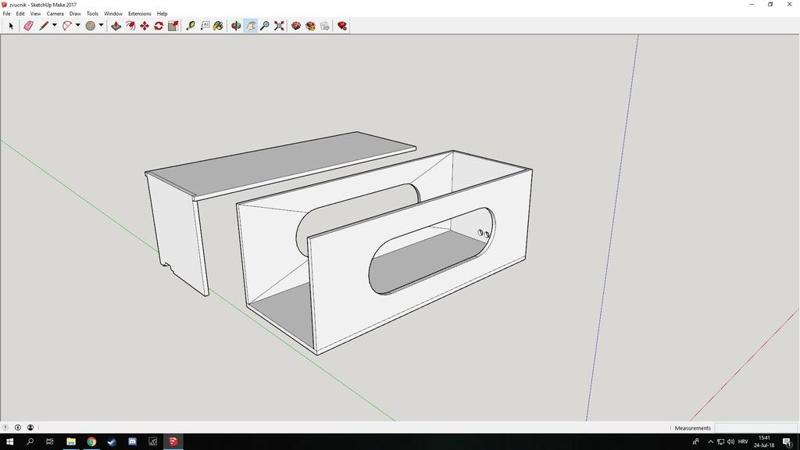
Task: Open Google Chrome from the taskbar
Action: tap(91, 442)
